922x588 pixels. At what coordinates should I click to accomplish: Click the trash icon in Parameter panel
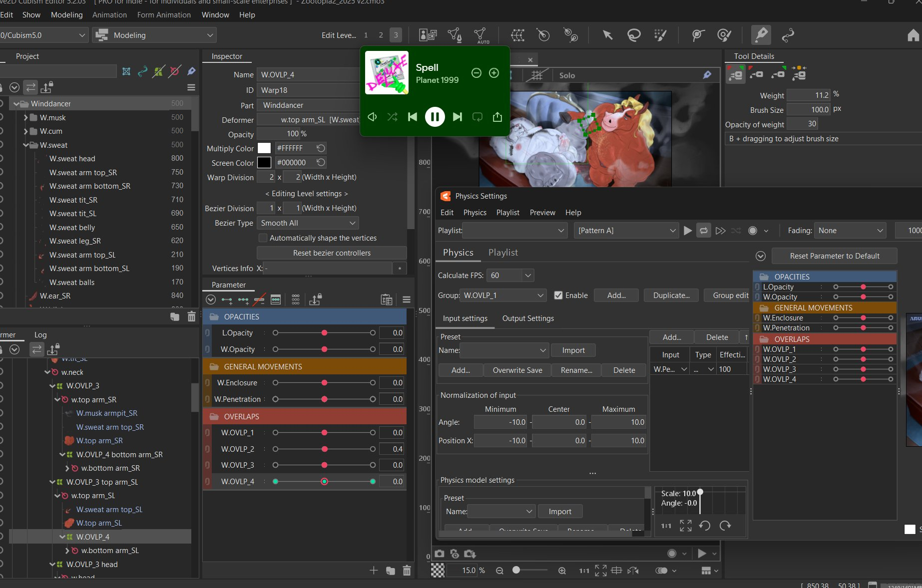tap(407, 571)
